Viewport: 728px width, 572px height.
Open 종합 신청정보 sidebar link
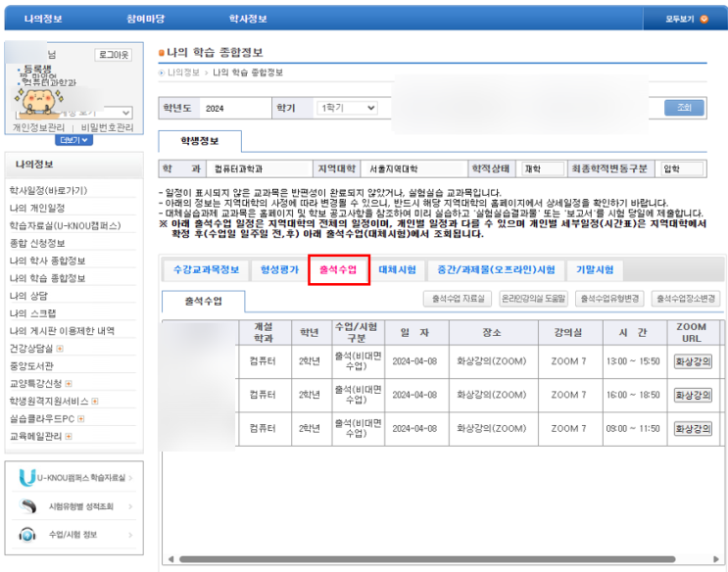coord(37,243)
